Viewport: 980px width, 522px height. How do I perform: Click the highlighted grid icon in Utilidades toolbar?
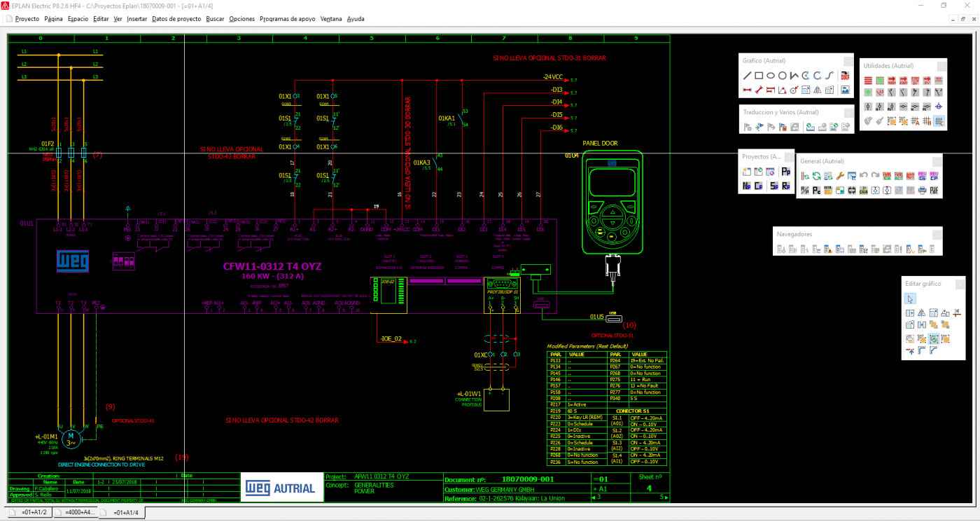click(939, 121)
